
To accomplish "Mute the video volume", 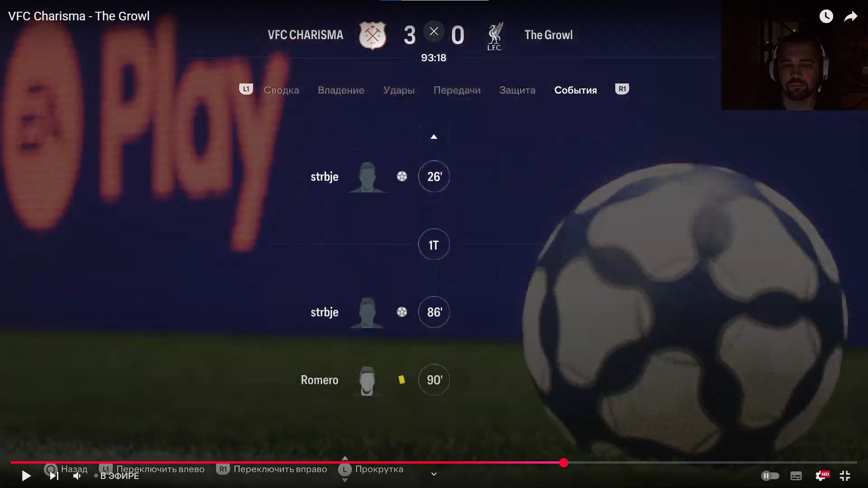I will [77, 476].
